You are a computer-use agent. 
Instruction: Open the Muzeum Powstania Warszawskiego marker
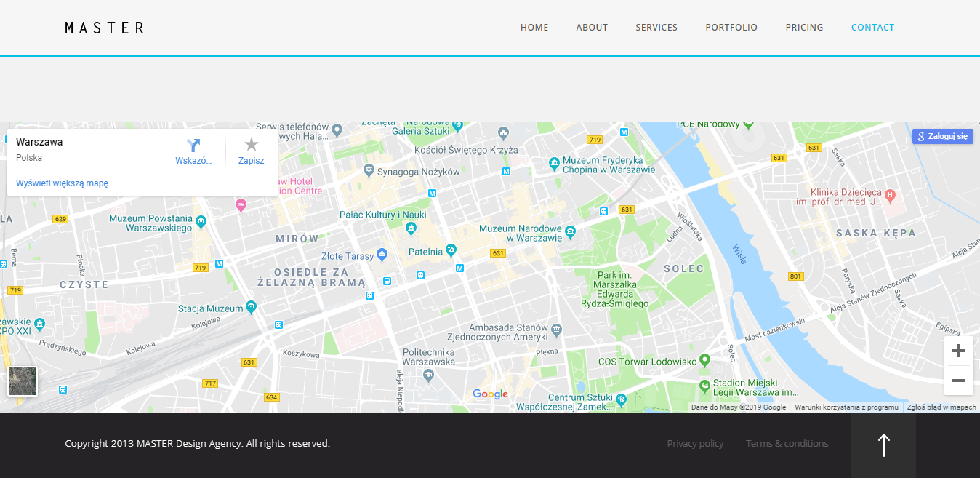click(201, 221)
